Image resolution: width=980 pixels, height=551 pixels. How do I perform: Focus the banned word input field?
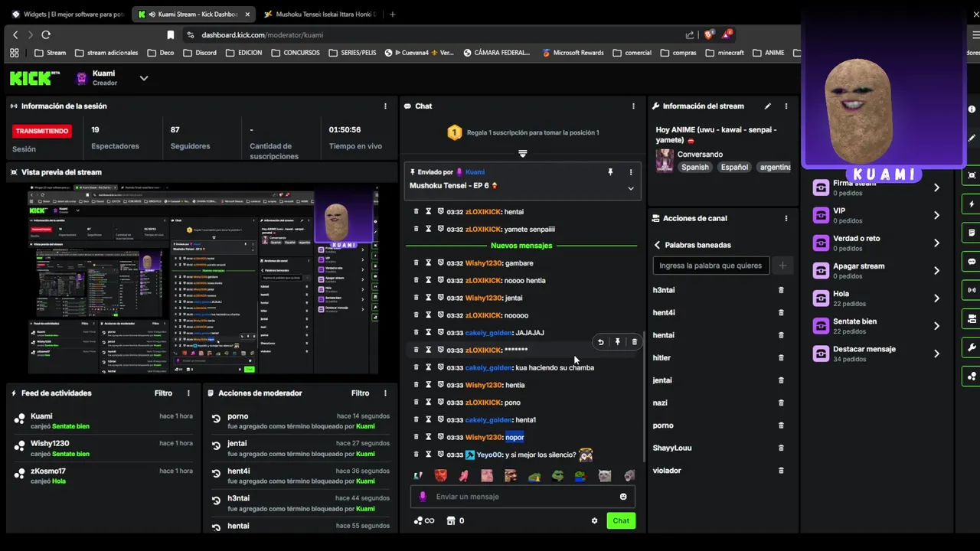pos(711,266)
